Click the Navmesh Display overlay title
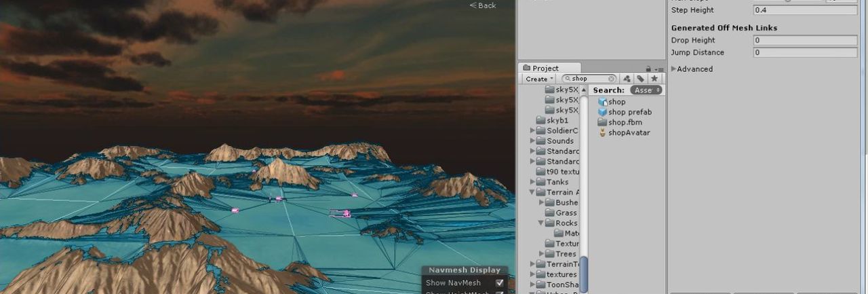Screen dimensions: 868x294 pyautogui.click(x=465, y=270)
